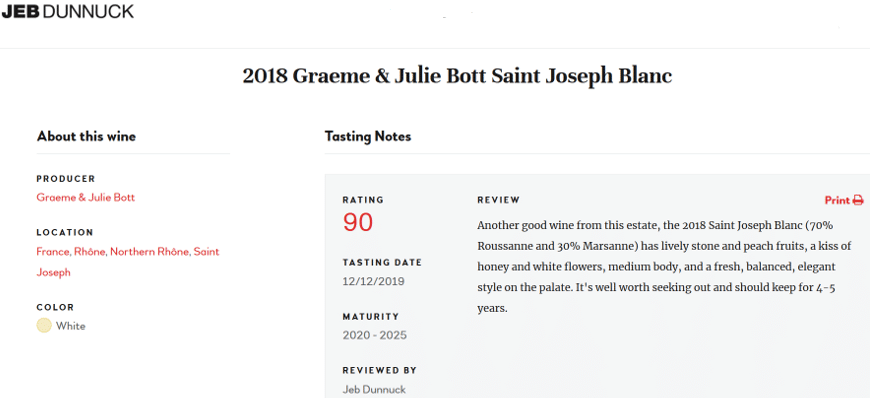The image size is (870, 398).
Task: Click the printer icon beside Print
Action: point(858,200)
